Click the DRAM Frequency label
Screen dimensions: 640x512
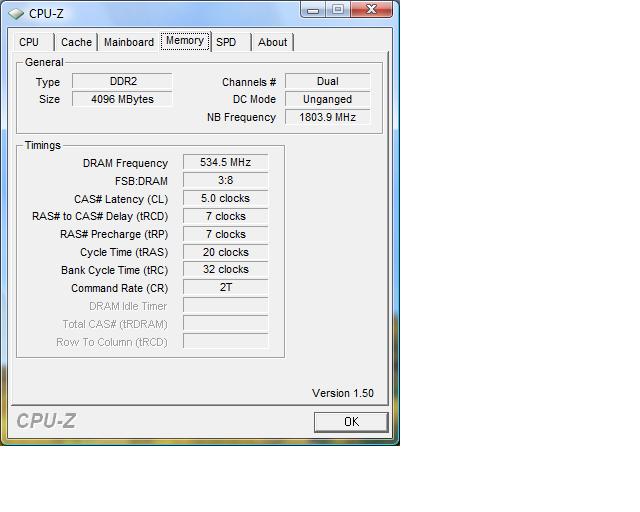coord(125,163)
